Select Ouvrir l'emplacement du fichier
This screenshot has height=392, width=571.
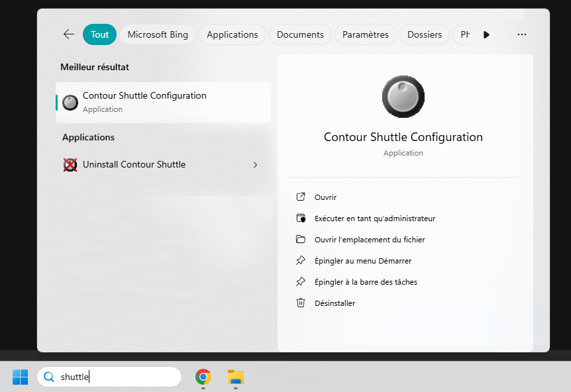coord(369,240)
